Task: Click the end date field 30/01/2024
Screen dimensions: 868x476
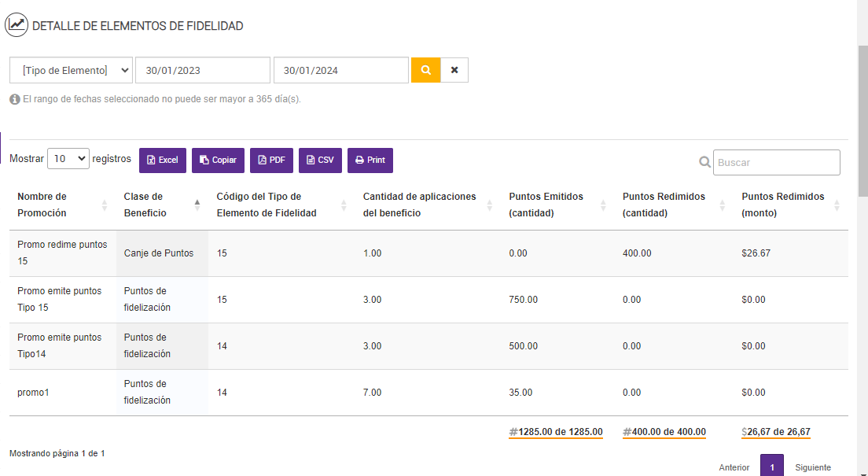Action: click(340, 70)
